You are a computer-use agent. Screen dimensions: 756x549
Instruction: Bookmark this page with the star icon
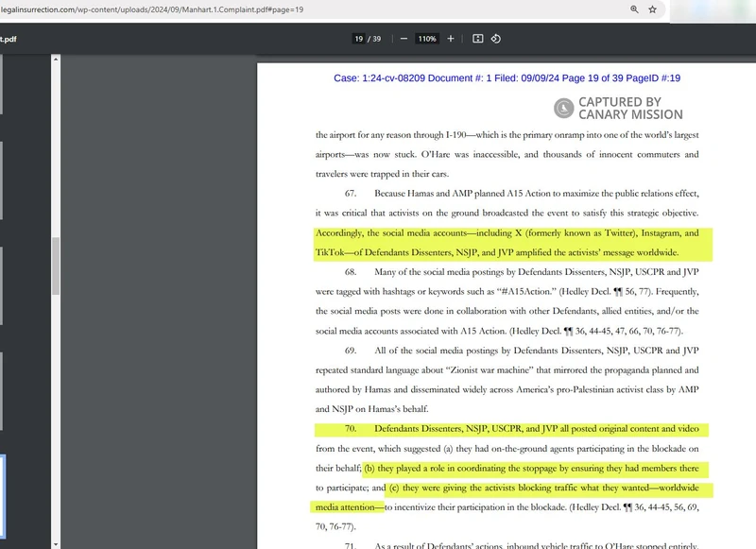click(x=652, y=9)
